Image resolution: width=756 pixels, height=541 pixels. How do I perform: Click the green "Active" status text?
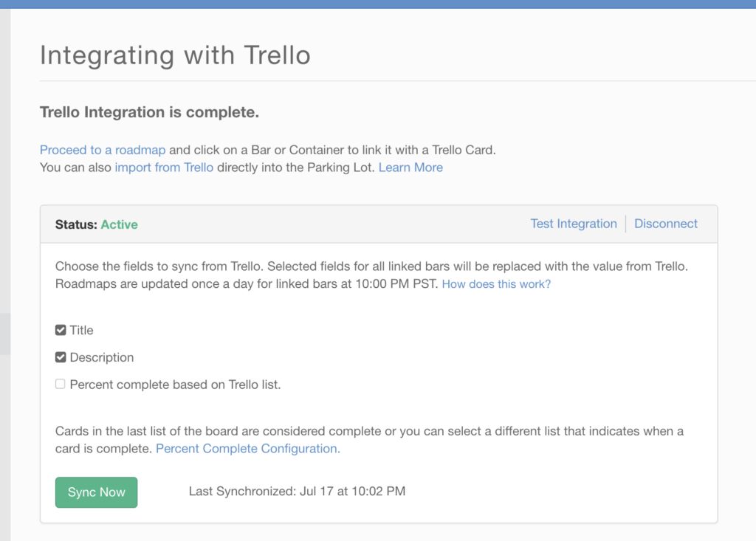[119, 224]
